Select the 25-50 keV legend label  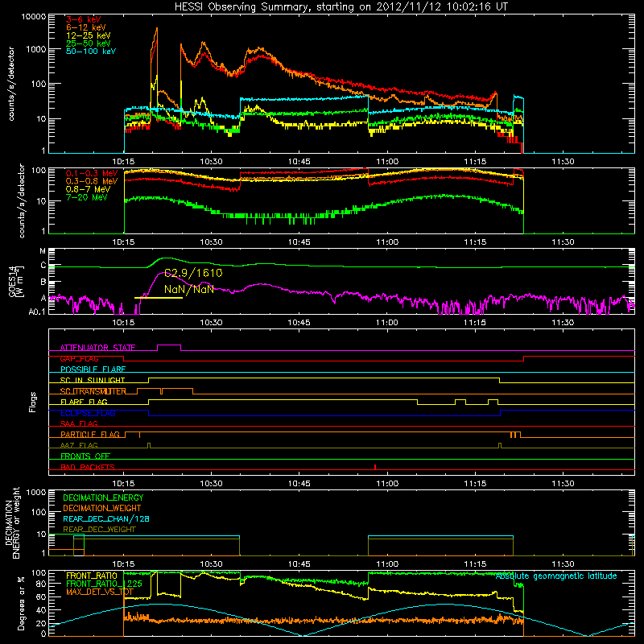coord(89,43)
